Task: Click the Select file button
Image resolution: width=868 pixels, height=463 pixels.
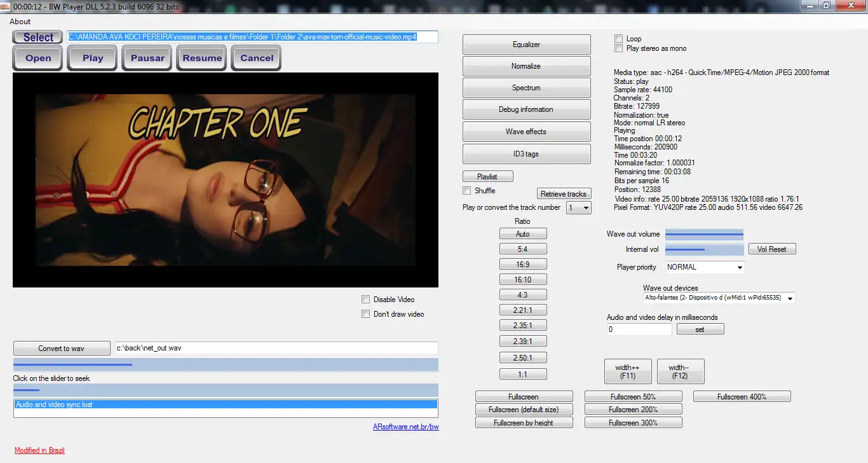Action: (38, 38)
